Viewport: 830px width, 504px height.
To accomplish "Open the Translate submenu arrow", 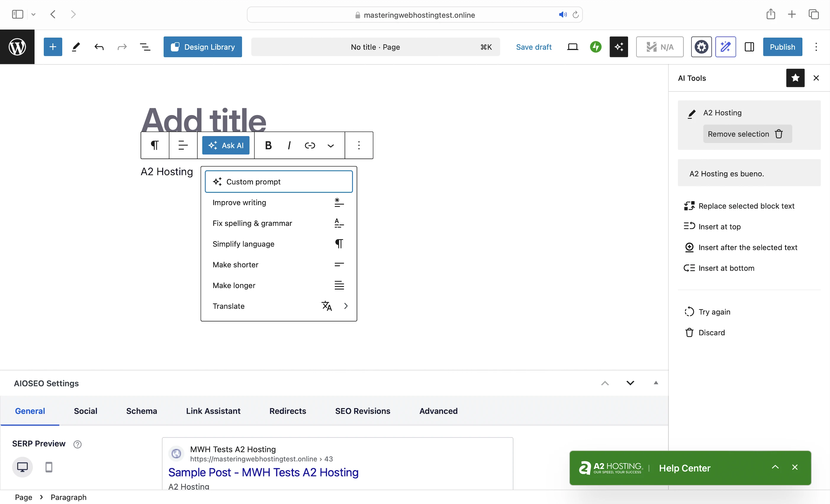I will [346, 306].
